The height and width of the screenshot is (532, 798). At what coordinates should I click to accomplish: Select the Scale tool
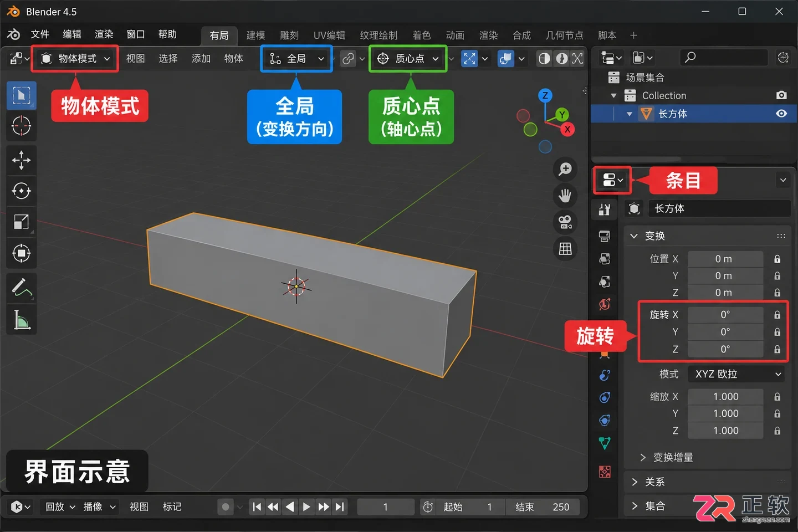point(21,222)
